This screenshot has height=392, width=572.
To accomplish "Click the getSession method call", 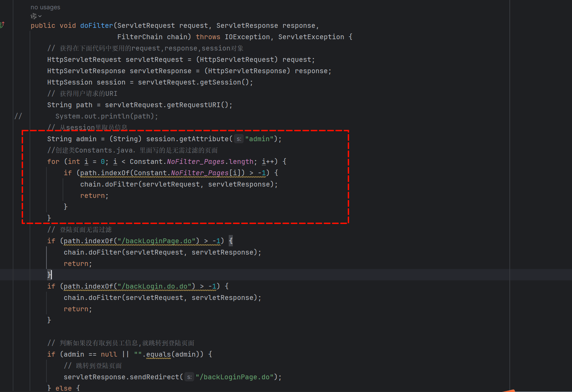I will 220,82.
